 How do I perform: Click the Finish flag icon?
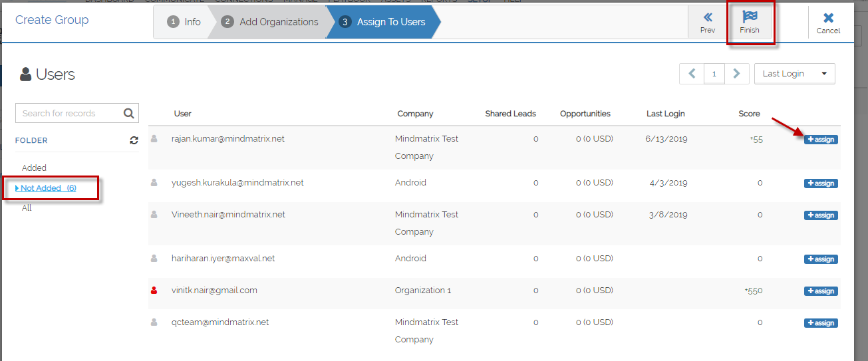pos(750,17)
